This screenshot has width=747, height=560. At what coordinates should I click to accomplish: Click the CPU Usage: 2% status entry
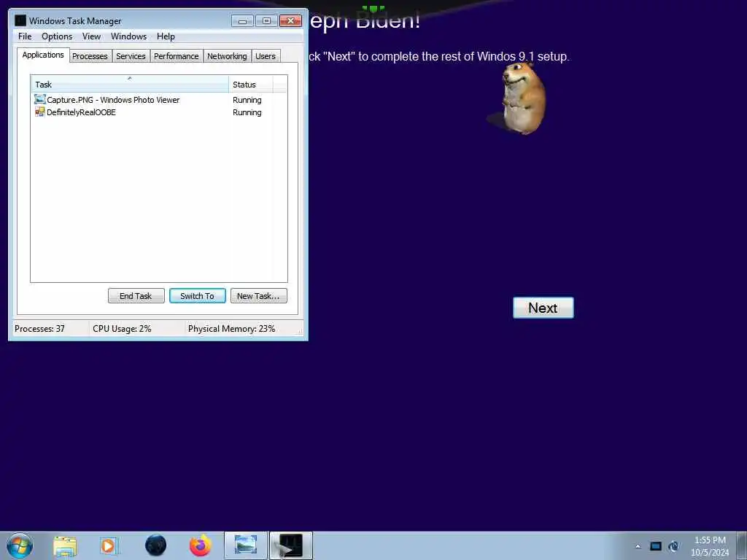click(x=122, y=329)
